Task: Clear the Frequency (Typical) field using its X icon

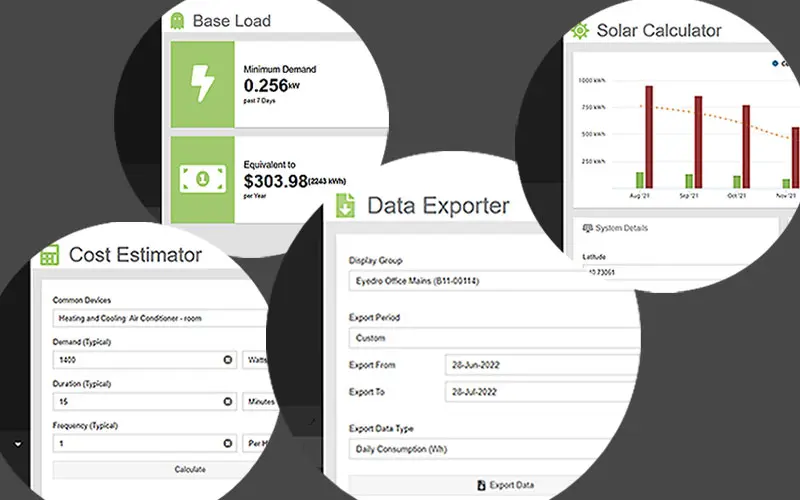Action: coord(226,442)
